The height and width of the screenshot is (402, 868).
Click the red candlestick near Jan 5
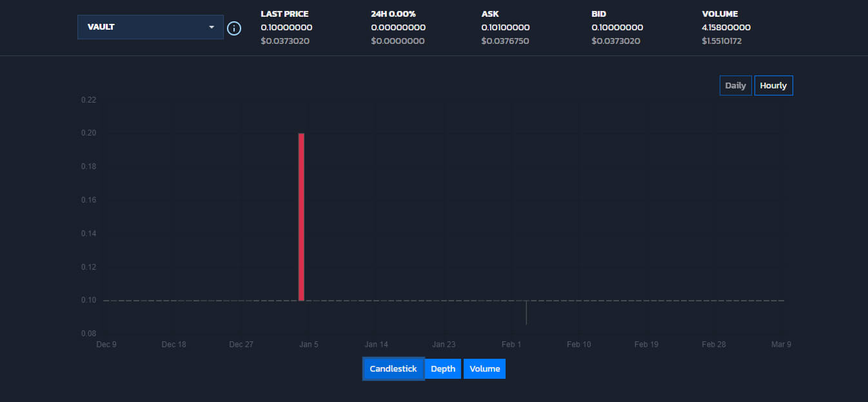click(x=301, y=217)
